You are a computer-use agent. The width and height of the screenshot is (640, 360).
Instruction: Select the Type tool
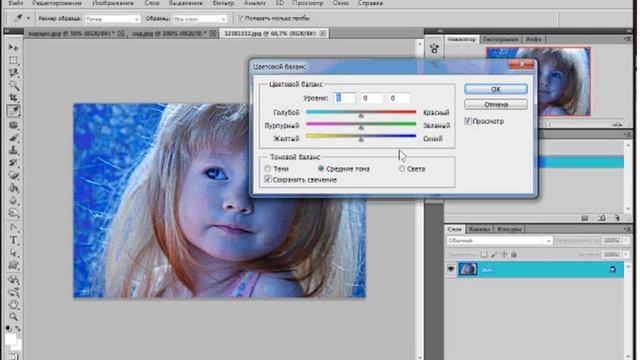coord(13,240)
